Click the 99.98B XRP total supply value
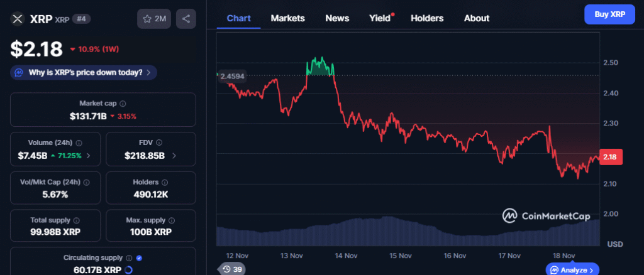The width and height of the screenshot is (644, 275). click(55, 232)
